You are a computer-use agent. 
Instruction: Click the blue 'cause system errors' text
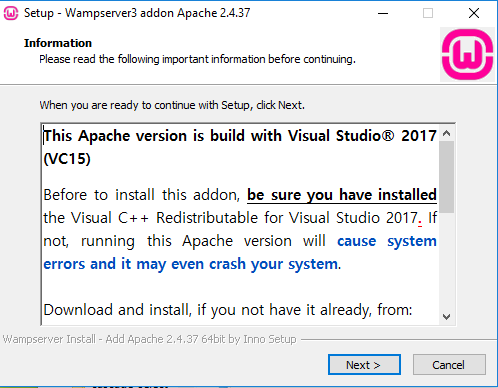point(387,241)
